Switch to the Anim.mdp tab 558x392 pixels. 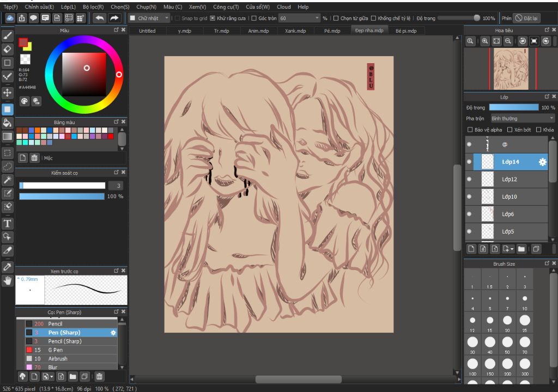[x=258, y=31]
